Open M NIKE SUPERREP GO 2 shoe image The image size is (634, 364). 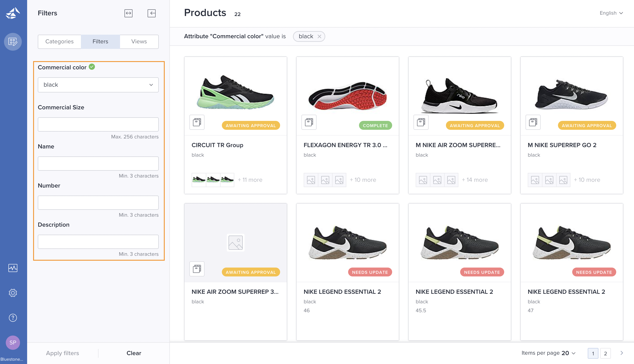coord(571,94)
